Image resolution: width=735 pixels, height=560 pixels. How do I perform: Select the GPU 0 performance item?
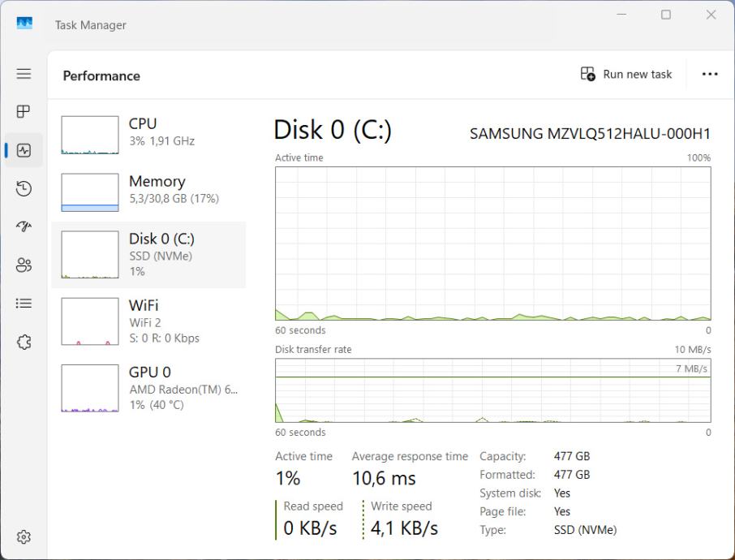148,388
